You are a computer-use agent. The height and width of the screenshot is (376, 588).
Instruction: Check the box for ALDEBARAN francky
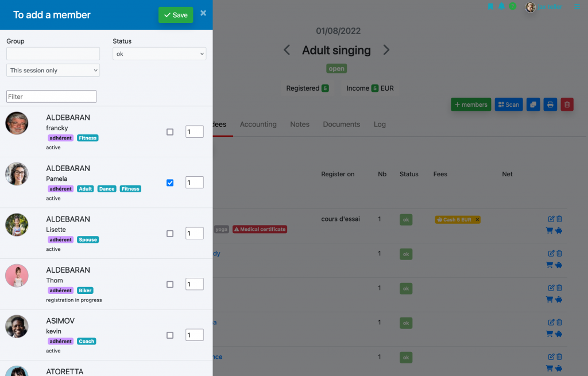pyautogui.click(x=170, y=132)
